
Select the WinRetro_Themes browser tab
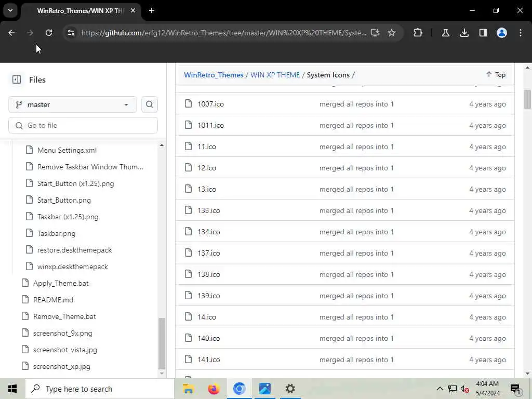tap(81, 11)
